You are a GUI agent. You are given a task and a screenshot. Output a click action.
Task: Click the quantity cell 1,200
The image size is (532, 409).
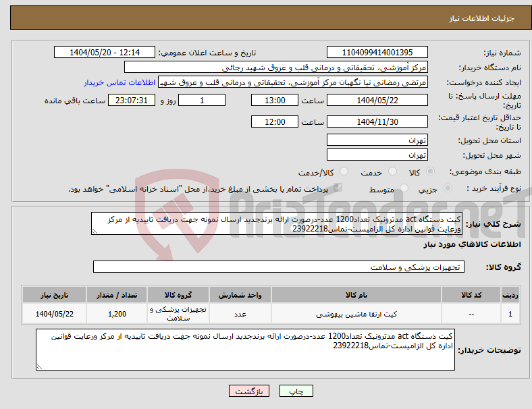coord(117,314)
